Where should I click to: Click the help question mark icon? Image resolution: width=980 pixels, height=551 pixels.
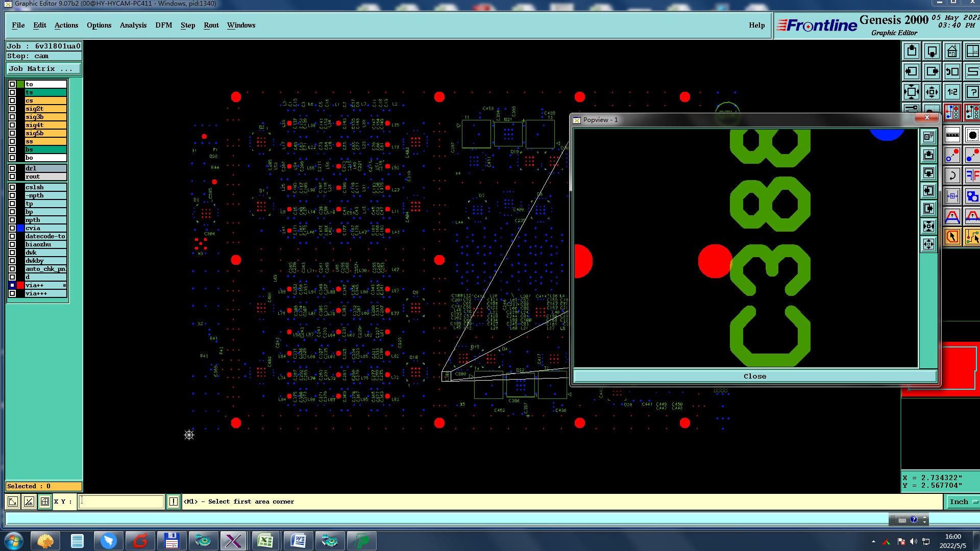972,92
